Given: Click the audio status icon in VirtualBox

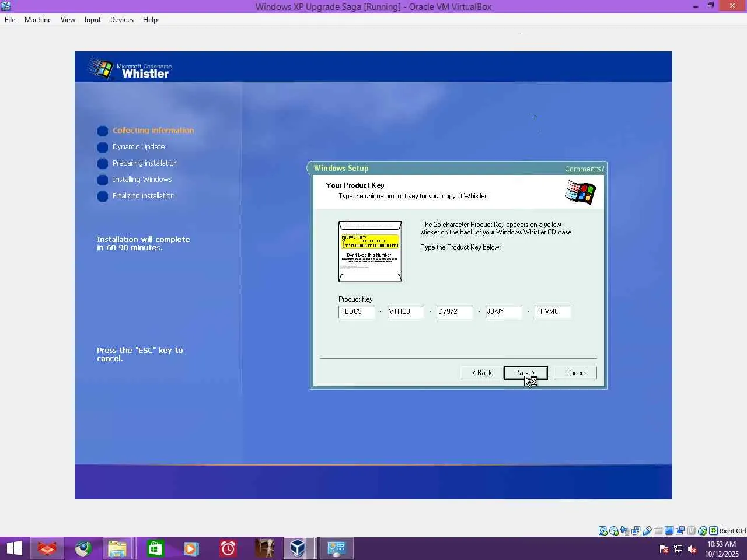Looking at the screenshot, I should point(625,531).
